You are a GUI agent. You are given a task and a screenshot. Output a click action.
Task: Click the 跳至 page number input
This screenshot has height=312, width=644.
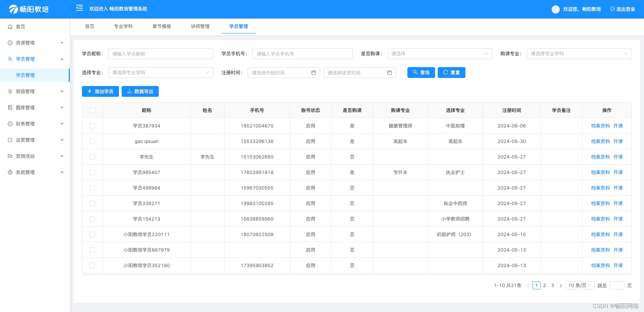[x=617, y=285]
